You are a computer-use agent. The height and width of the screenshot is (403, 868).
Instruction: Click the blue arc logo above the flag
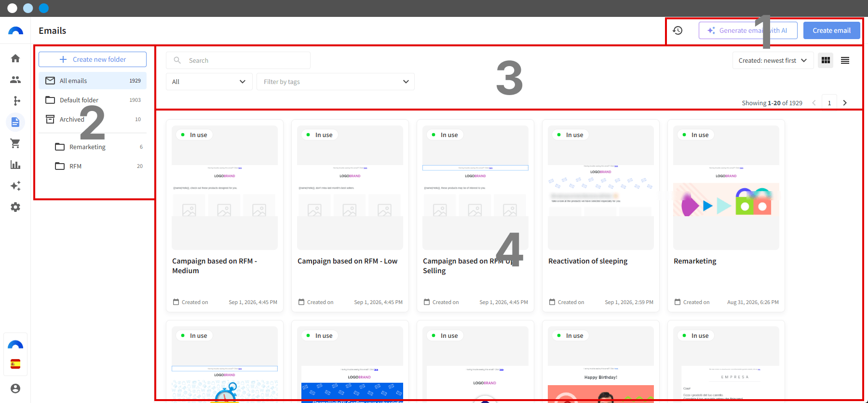15,345
